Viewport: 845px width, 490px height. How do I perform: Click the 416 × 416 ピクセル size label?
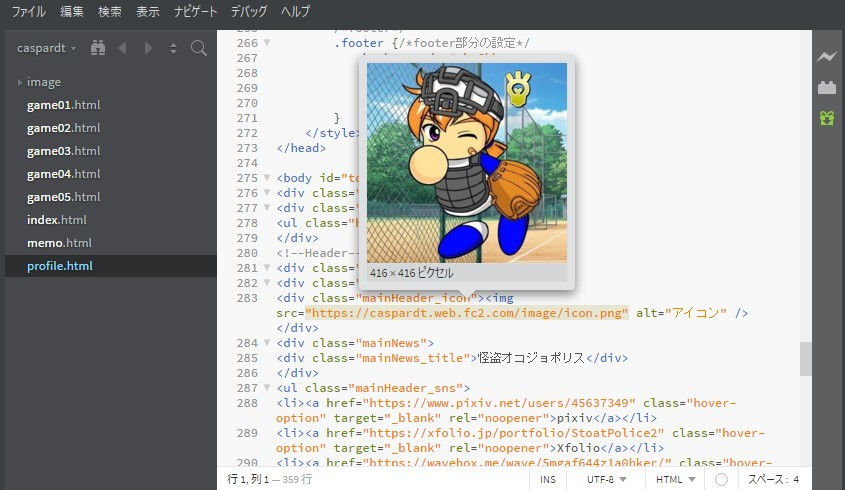[412, 273]
